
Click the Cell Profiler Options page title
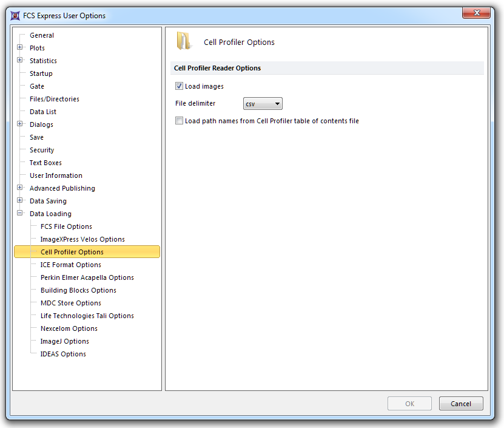click(239, 42)
